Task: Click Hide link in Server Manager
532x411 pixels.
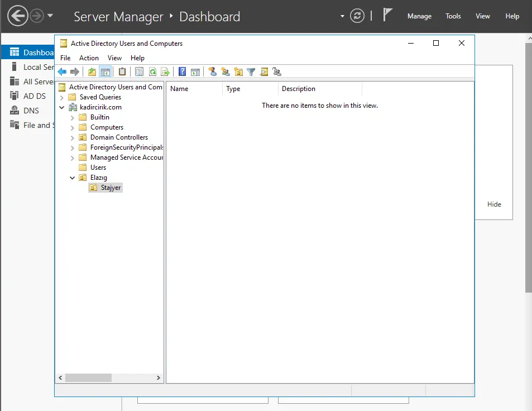Action: (x=494, y=204)
